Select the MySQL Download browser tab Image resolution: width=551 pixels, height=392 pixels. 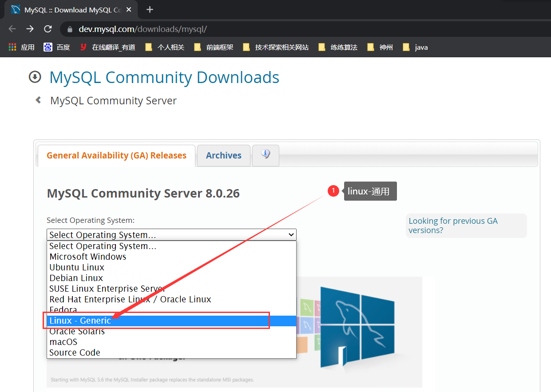coord(71,10)
